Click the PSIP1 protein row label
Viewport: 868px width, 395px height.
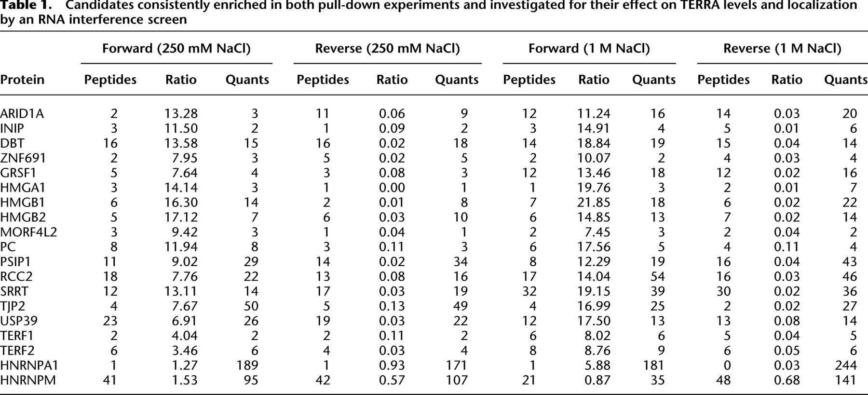(15, 262)
